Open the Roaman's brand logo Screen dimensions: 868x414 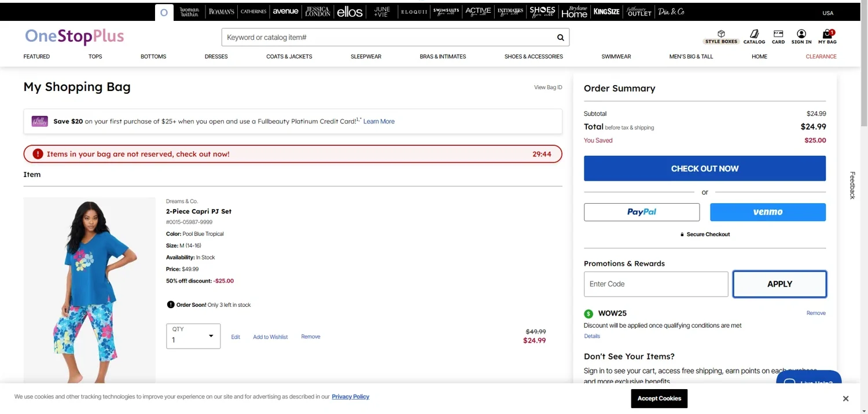coord(222,12)
